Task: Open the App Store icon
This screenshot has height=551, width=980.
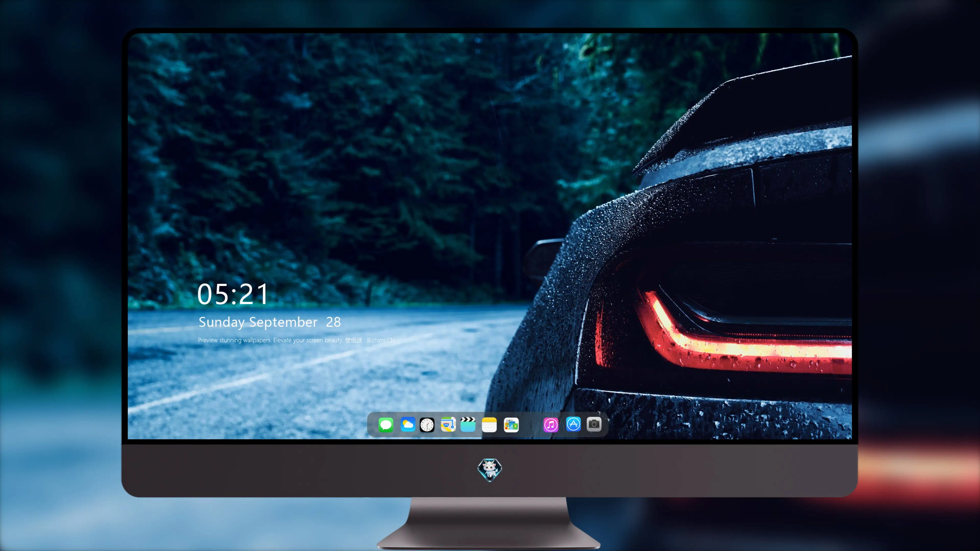Action: [x=573, y=424]
